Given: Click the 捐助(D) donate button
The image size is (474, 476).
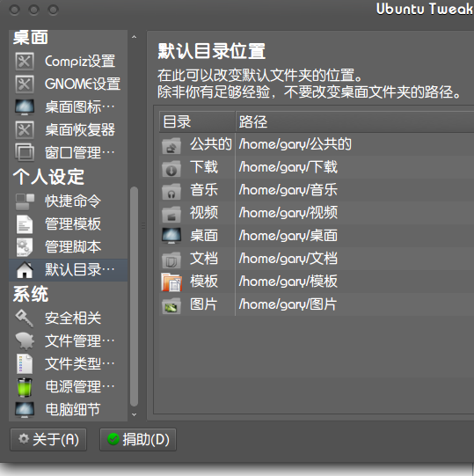Looking at the screenshot, I should coord(138,439).
